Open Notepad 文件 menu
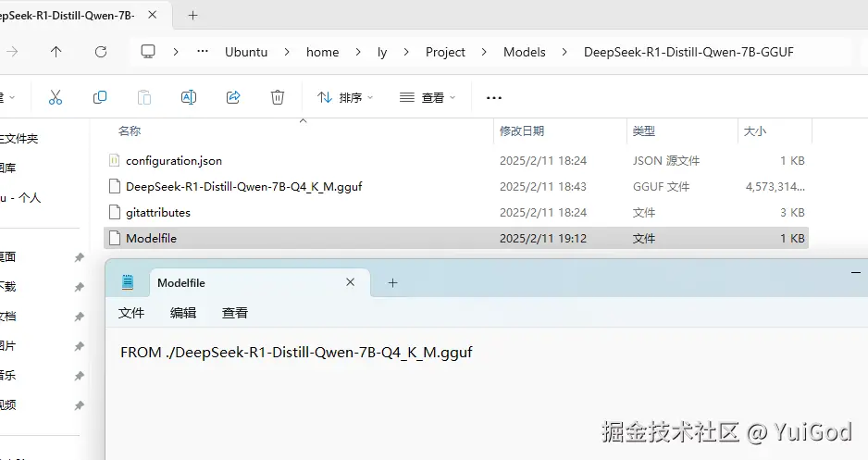The height and width of the screenshot is (460, 868). tap(131, 313)
